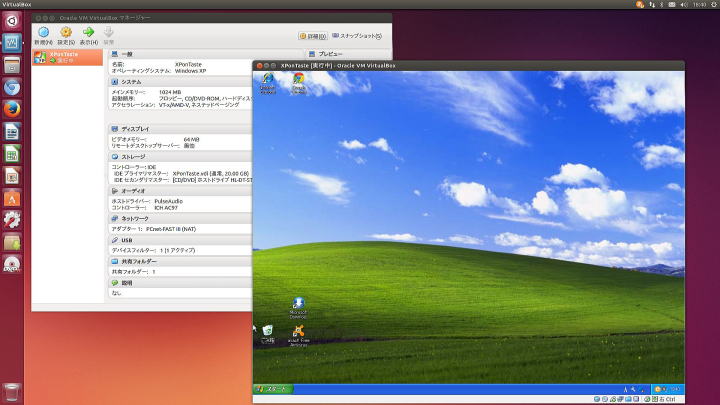Image resolution: width=720 pixels, height=405 pixels.
Task: Open Google Chrome icon on XP desktop
Action: pyautogui.click(x=298, y=83)
